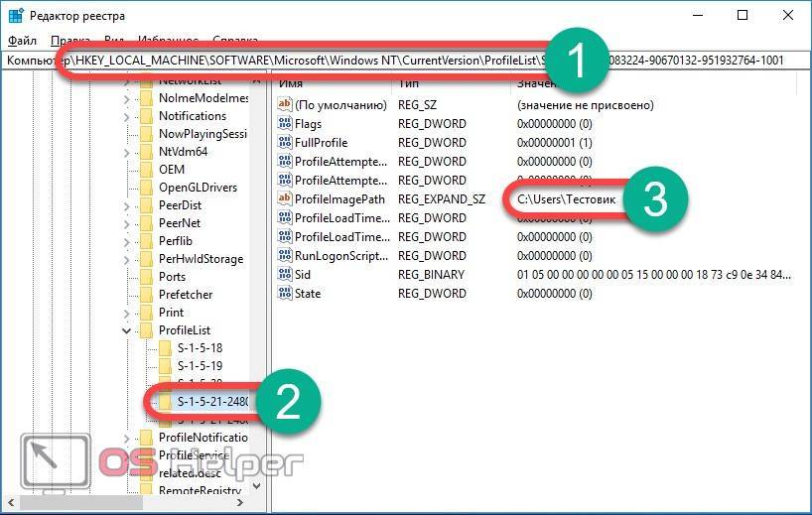This screenshot has width=812, height=515.
Task: Click the default (По умолчанию) value icon
Action: point(285,105)
